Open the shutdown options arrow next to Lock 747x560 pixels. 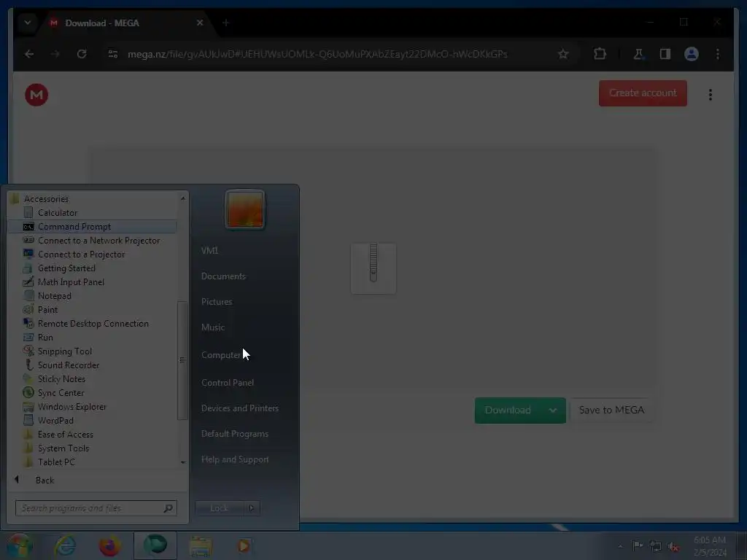pos(252,508)
